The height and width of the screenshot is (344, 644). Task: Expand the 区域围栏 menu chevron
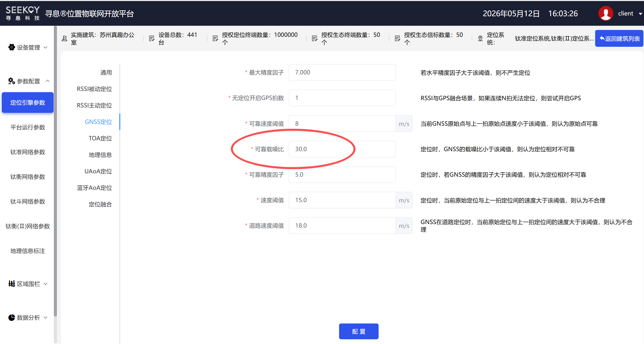(46, 284)
